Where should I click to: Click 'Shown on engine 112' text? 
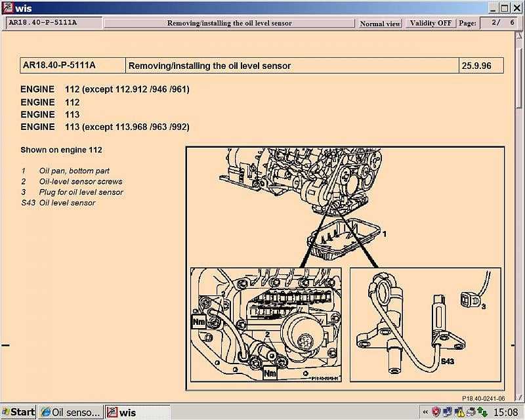click(x=61, y=150)
